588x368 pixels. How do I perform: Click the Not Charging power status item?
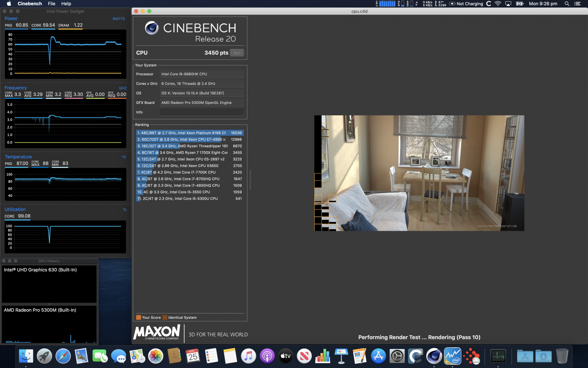(466, 4)
